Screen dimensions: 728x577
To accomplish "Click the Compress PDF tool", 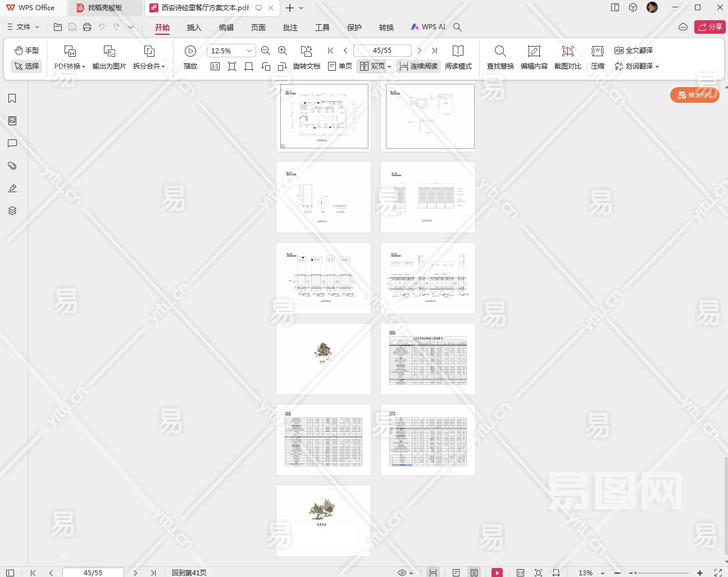I will click(597, 58).
